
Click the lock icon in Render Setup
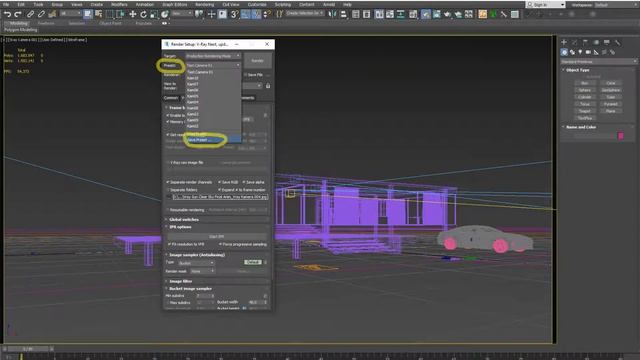[x=268, y=86]
